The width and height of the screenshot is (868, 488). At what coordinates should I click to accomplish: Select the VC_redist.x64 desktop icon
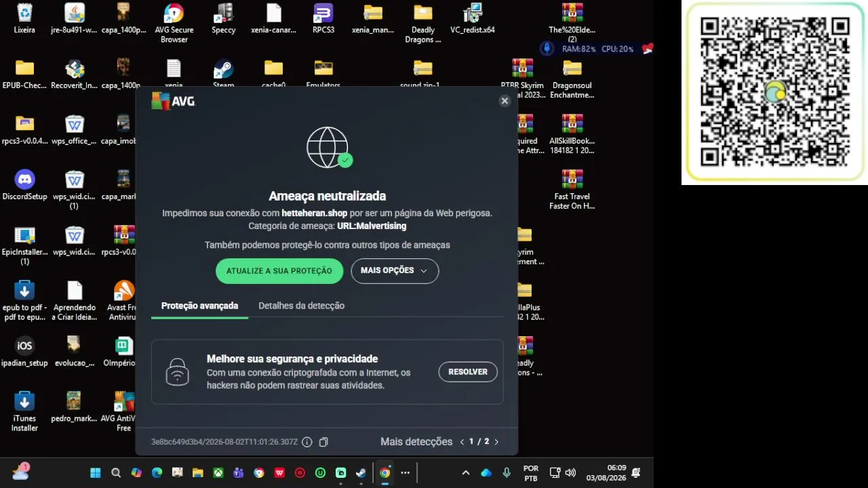(473, 18)
